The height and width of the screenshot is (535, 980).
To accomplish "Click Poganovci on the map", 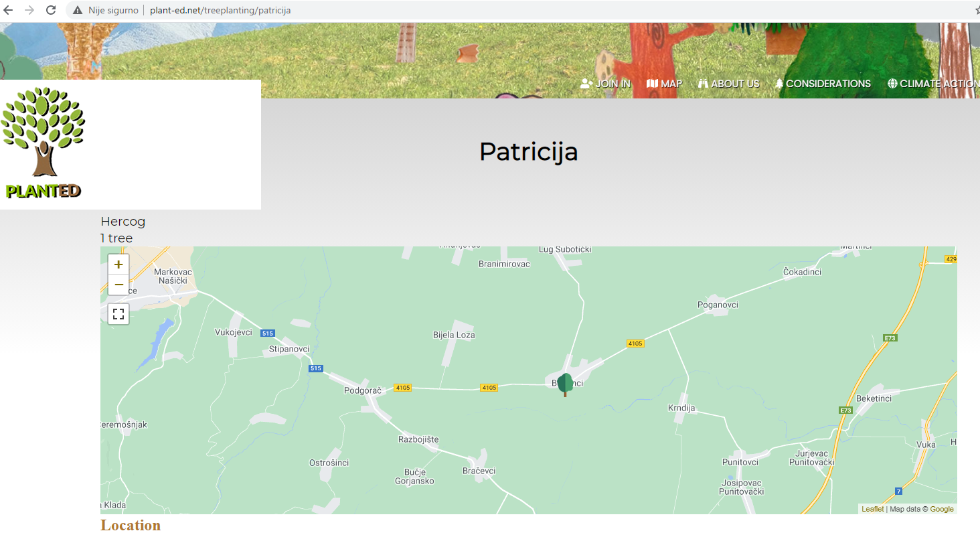I will [x=718, y=305].
